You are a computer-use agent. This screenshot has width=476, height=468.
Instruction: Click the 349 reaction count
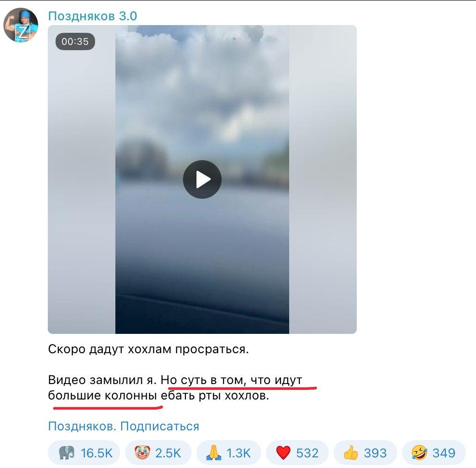click(x=444, y=453)
